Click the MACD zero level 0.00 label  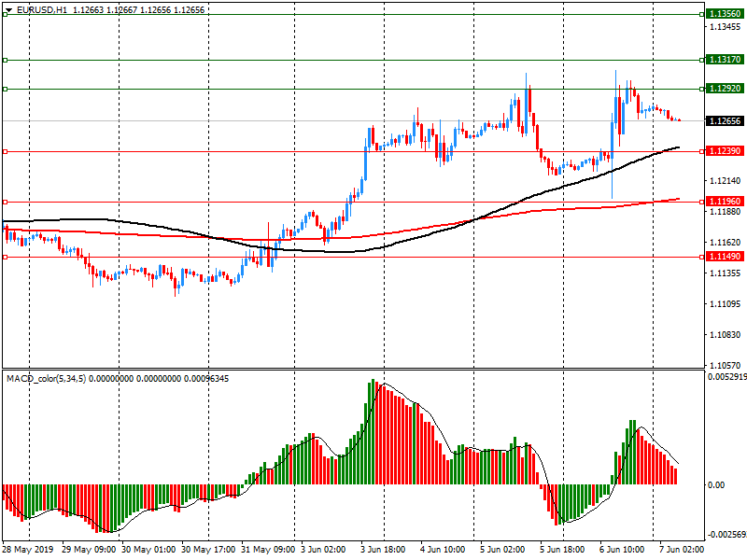pyautogui.click(x=716, y=484)
